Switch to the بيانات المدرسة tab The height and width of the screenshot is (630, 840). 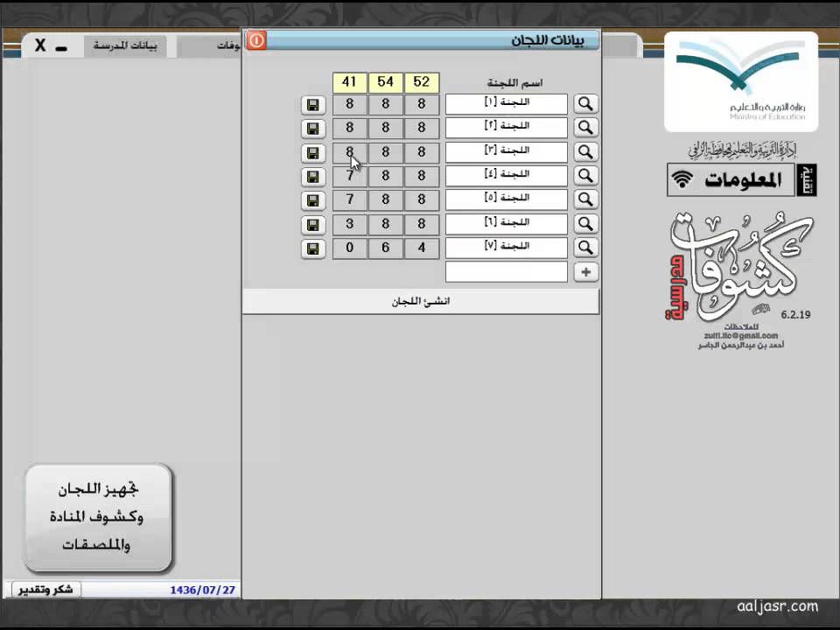[125, 45]
